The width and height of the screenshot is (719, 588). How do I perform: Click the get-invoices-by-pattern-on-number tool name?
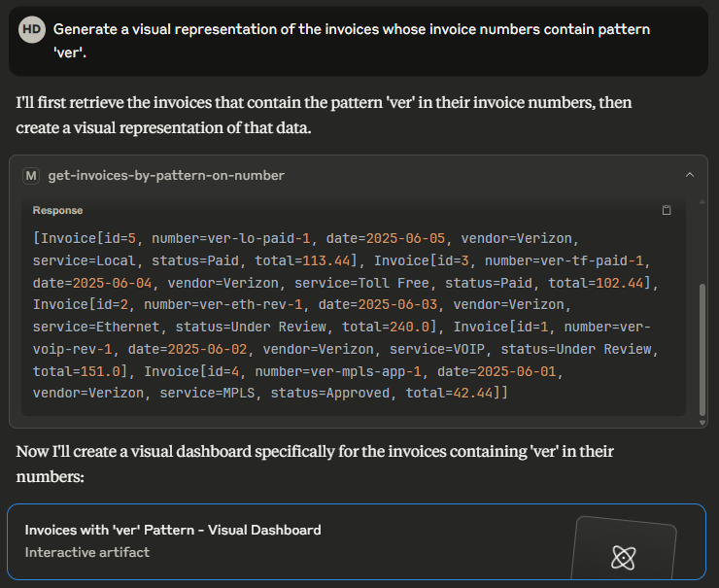166,176
